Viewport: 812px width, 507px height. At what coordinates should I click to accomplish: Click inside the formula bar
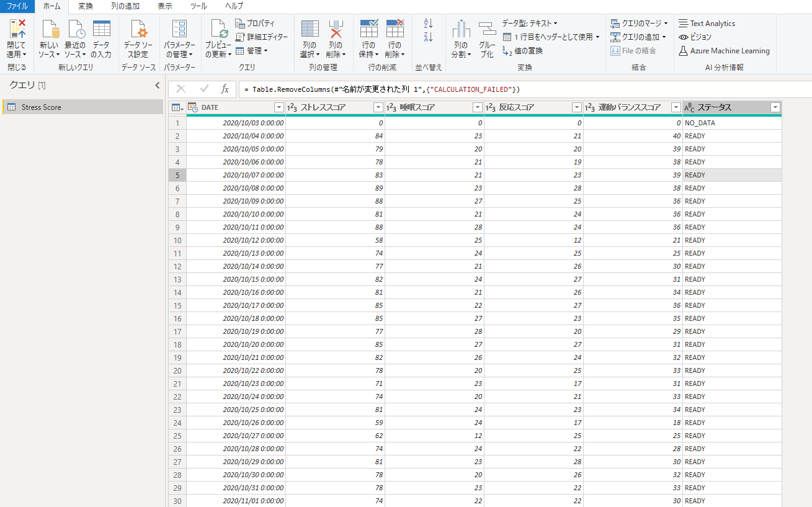point(525,89)
